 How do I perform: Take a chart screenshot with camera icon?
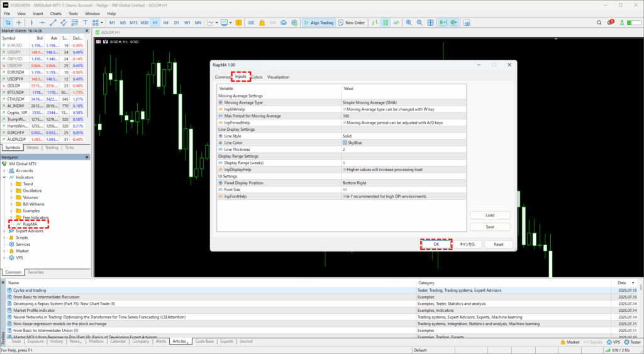click(x=467, y=23)
